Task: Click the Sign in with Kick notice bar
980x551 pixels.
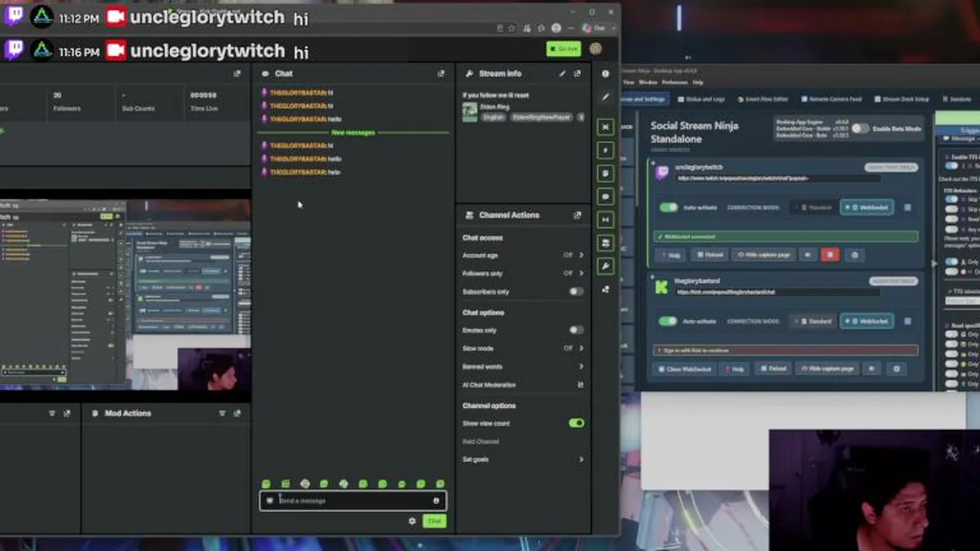Action: tap(786, 350)
